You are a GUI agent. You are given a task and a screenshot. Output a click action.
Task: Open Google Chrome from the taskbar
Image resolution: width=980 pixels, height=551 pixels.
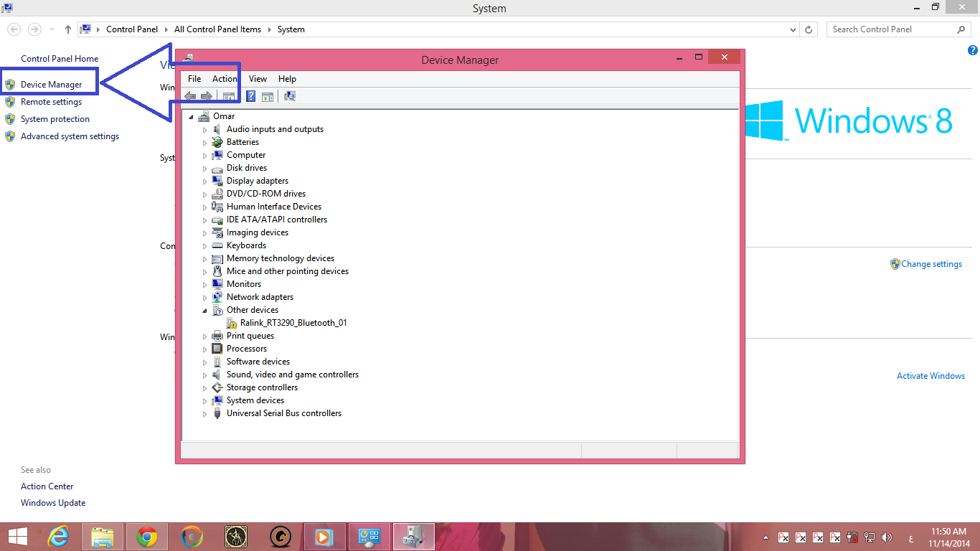pos(147,536)
